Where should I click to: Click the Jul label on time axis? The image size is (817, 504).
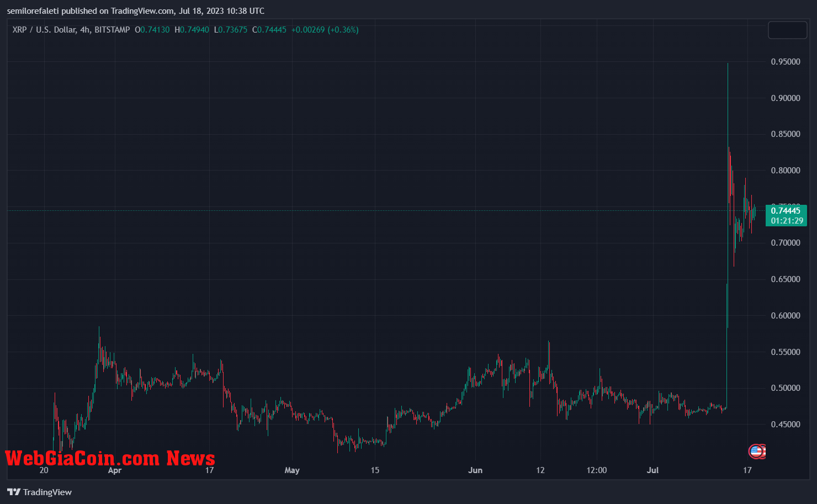(653, 470)
